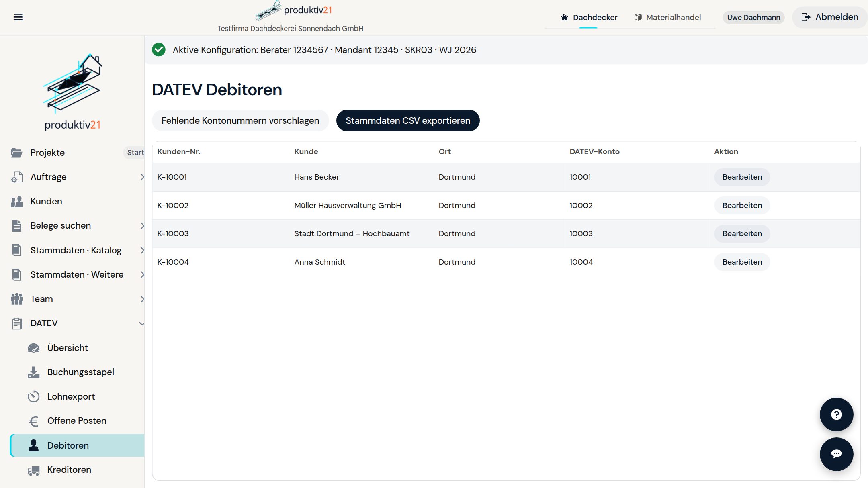Switch to the Dachdecker tab
868x488 pixels.
point(589,17)
